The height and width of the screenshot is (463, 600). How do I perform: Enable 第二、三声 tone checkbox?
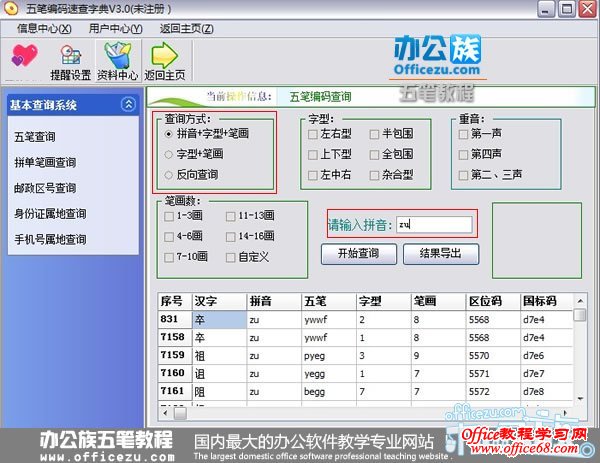(x=463, y=175)
